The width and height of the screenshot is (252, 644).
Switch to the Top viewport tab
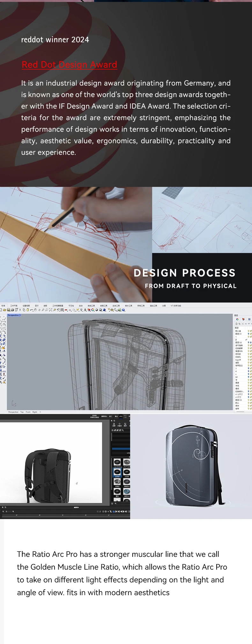[x=22, y=412]
